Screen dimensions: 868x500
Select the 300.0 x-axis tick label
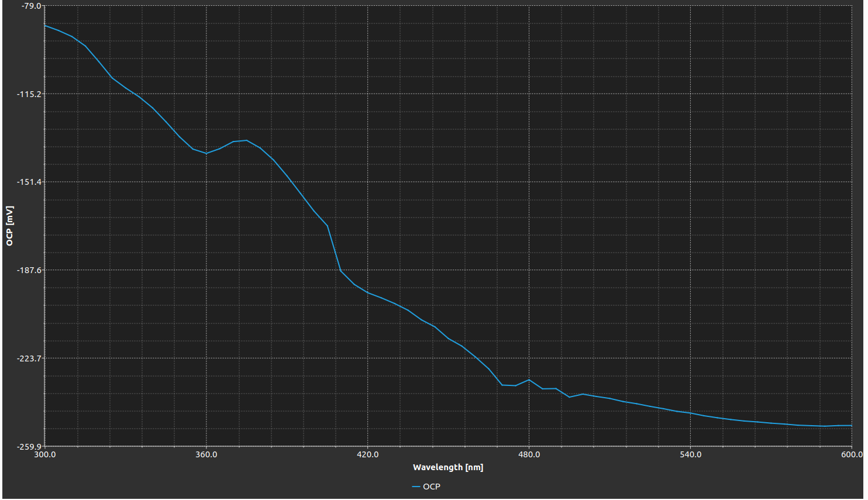coord(45,454)
